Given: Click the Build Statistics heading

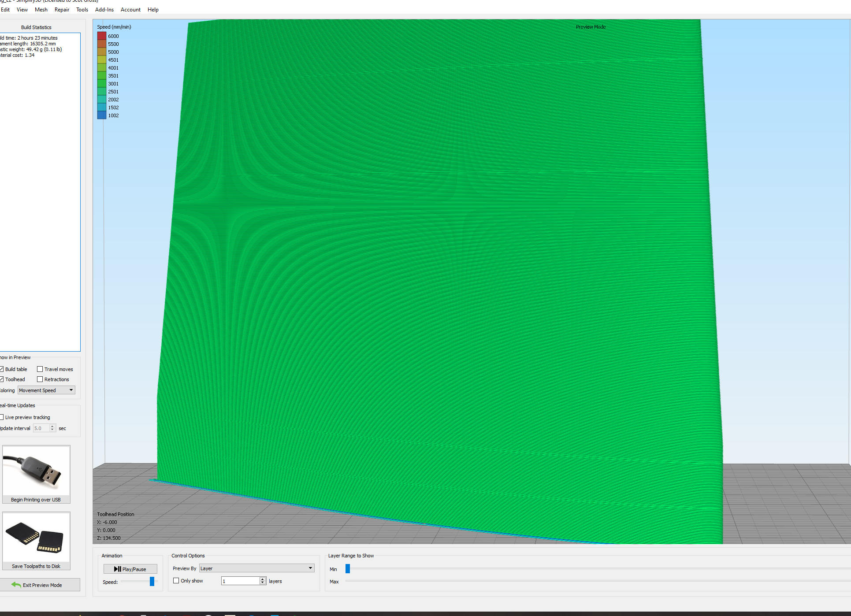Looking at the screenshot, I should 36,27.
